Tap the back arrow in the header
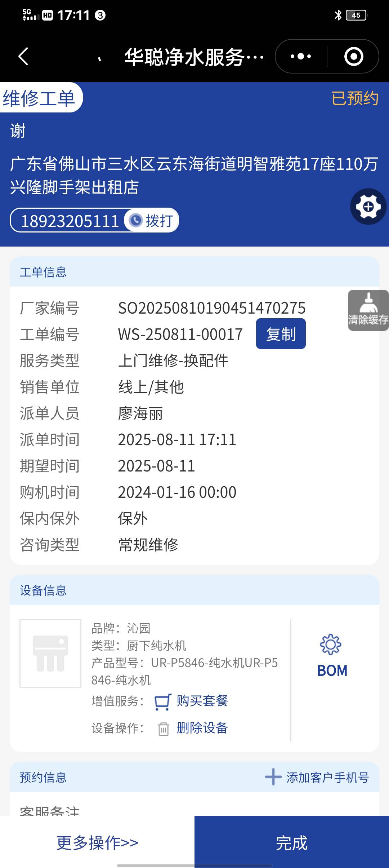This screenshot has height=868, width=389. point(23,57)
